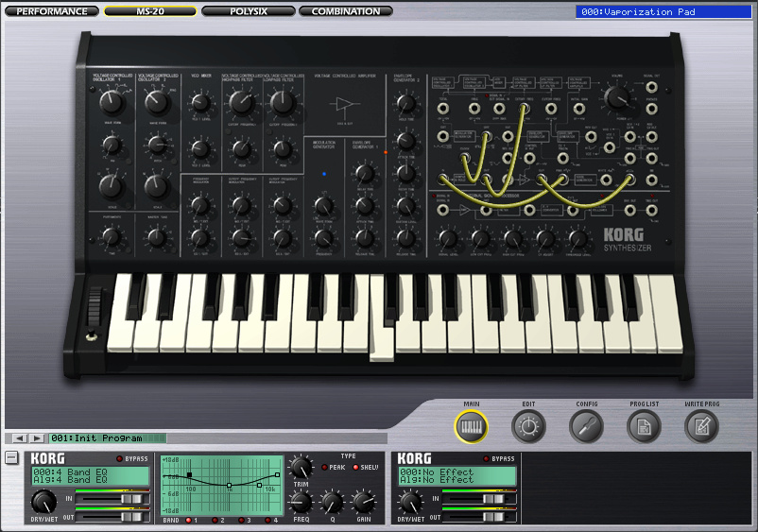
Task: Click the ESP THRESHOLD LEVEL knob
Action: pos(577,239)
